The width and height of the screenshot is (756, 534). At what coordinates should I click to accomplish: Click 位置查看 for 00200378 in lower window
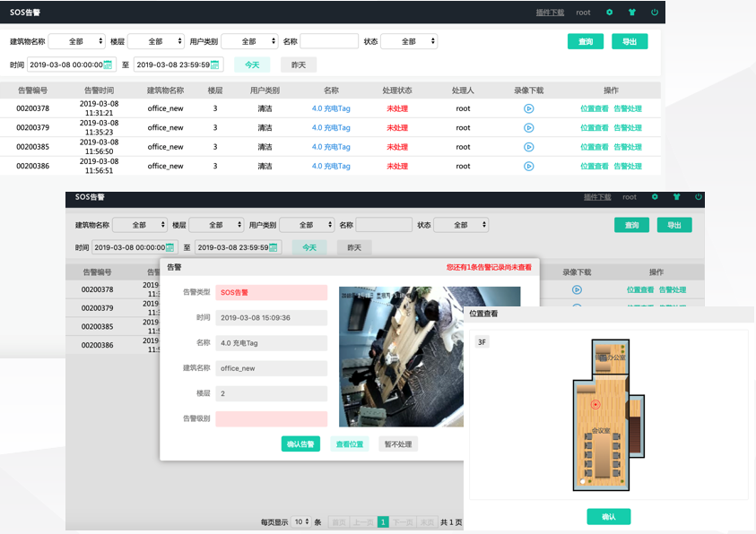[x=640, y=289]
